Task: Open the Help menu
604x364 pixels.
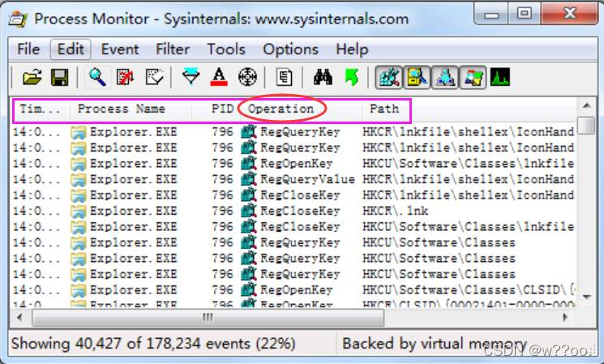Action: coord(352,49)
